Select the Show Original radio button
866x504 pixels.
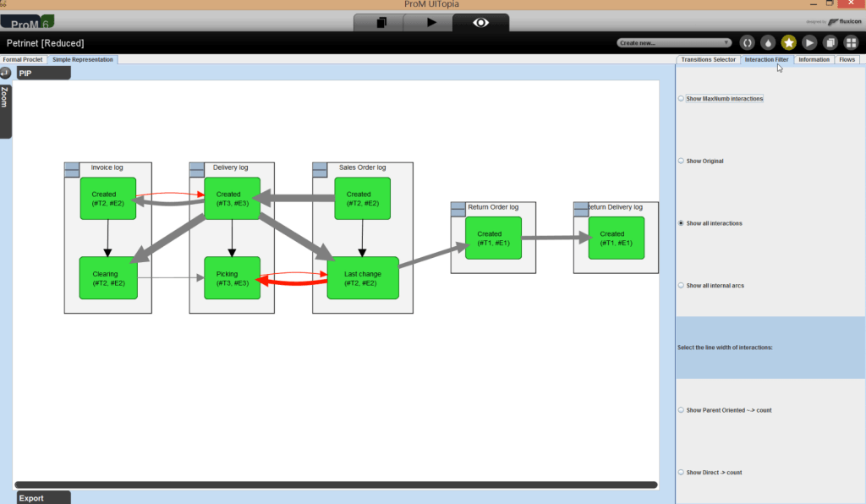tap(682, 161)
